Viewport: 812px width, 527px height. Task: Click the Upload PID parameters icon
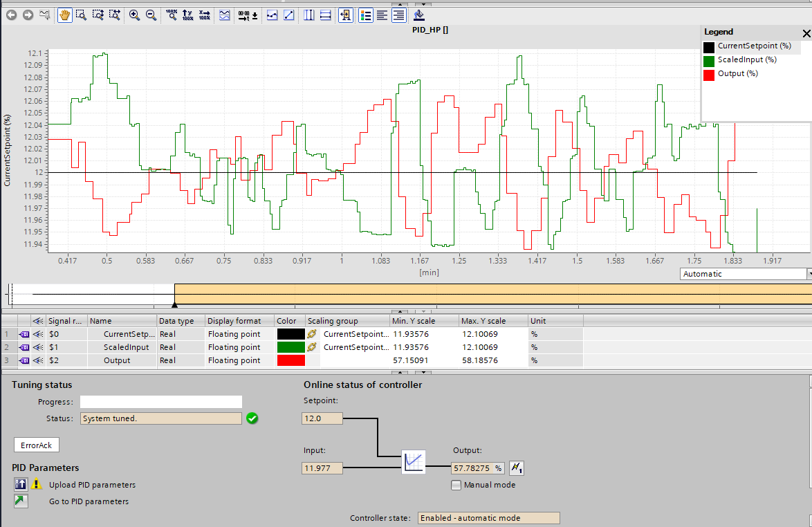(21, 484)
